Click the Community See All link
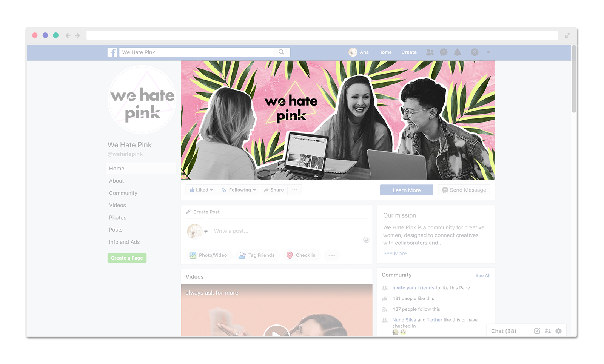Screen dimensions: 604x364 pyautogui.click(x=483, y=276)
